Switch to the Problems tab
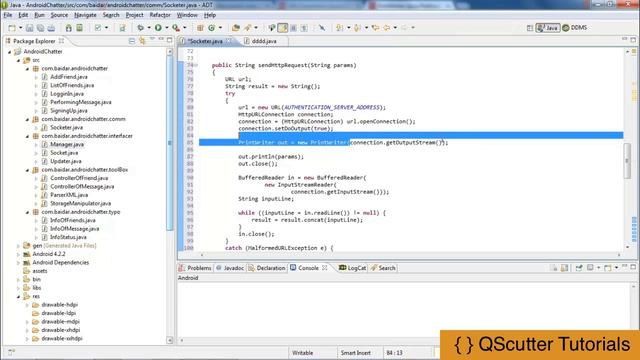The width and height of the screenshot is (640, 360). point(195,268)
